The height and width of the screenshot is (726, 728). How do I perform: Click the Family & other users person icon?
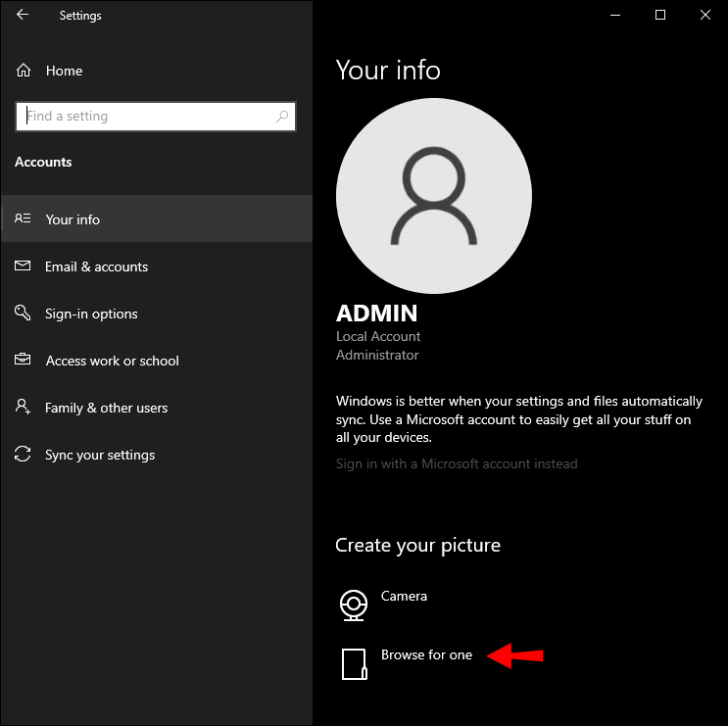click(x=24, y=408)
